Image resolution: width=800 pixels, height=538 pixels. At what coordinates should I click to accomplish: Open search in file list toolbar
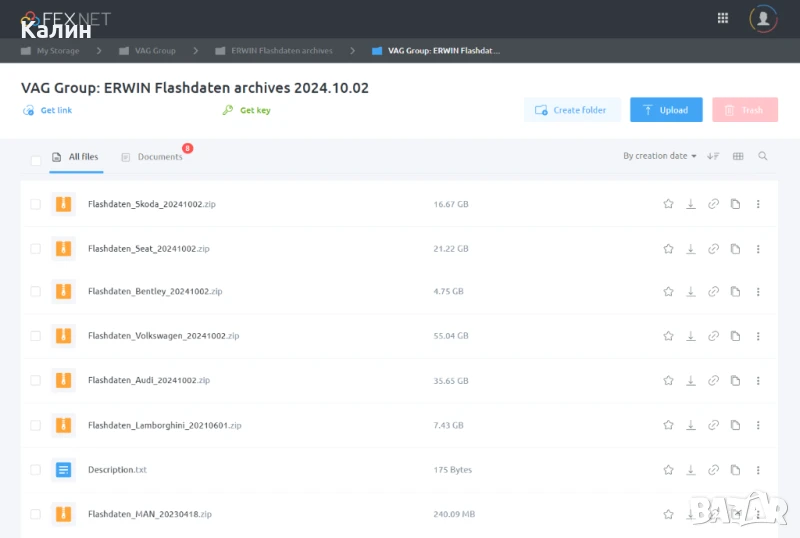(763, 156)
